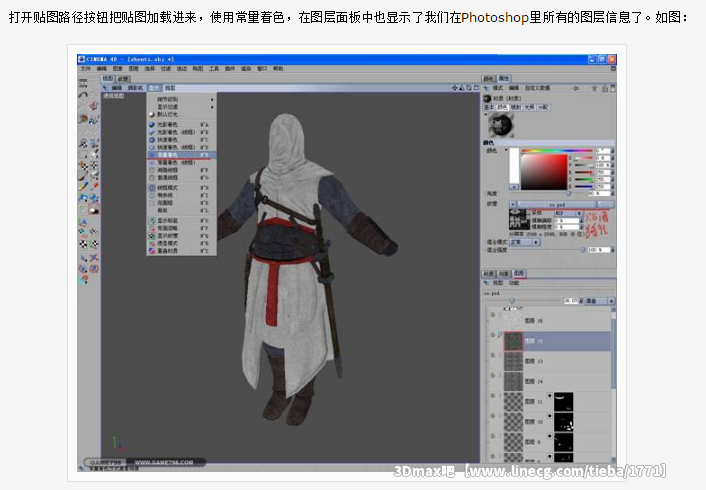Click the viewport maximize toggle icon

tap(476, 88)
